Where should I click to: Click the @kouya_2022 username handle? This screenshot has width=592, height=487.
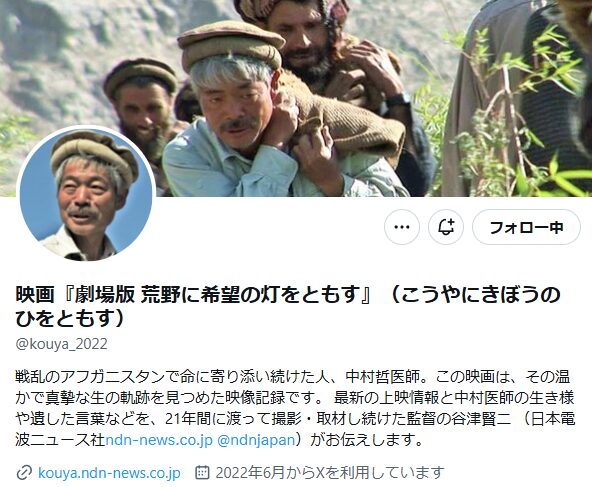[x=62, y=344]
